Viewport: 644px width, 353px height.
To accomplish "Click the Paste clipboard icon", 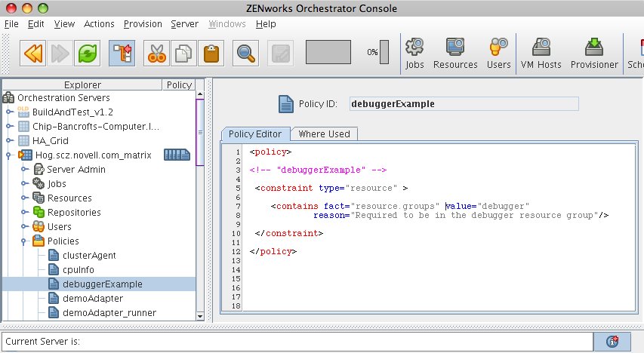I will (x=211, y=53).
